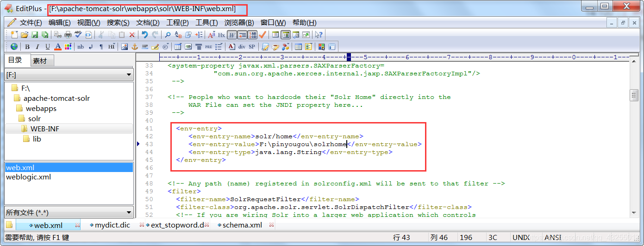
Task: Toggle underline U formatting
Action: [47, 47]
